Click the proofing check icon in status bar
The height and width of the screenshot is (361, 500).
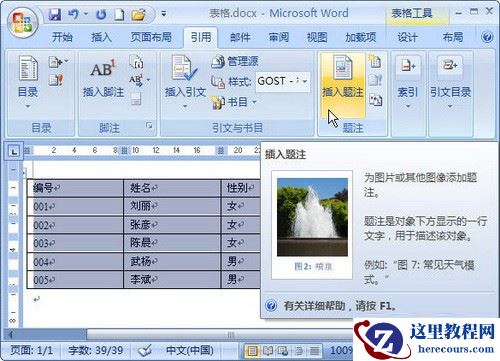[x=145, y=350]
